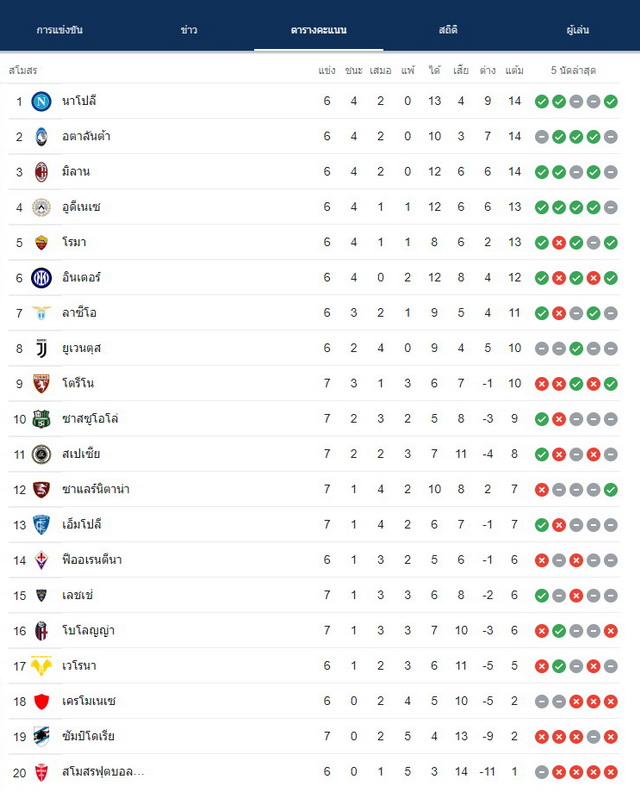
Task: Click the Roma club crest icon
Action: (41, 242)
